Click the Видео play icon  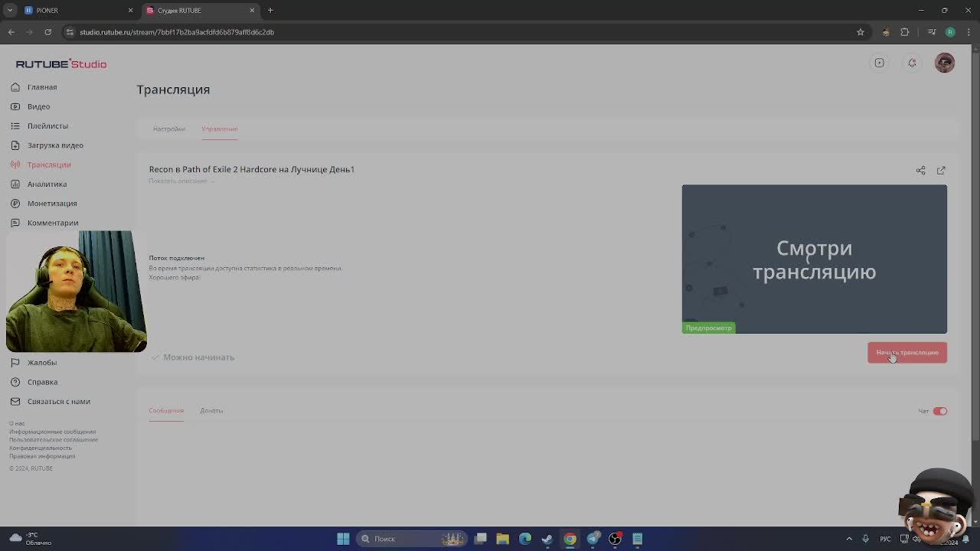(15, 106)
